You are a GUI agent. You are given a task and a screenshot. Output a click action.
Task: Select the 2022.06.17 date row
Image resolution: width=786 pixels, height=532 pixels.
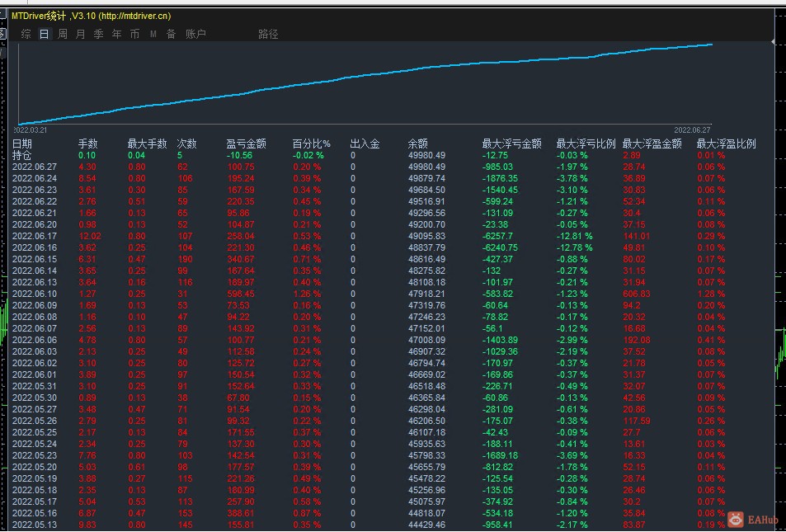[x=35, y=236]
